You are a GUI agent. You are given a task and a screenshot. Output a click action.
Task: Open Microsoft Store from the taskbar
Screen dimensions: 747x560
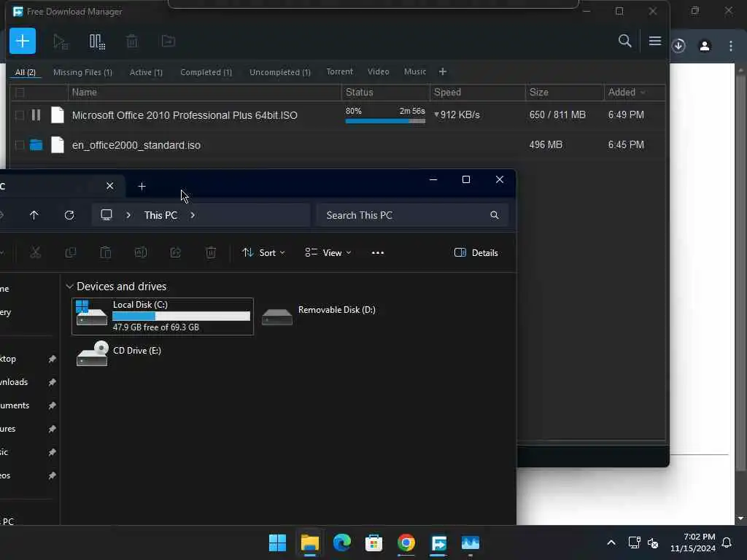pyautogui.click(x=374, y=542)
